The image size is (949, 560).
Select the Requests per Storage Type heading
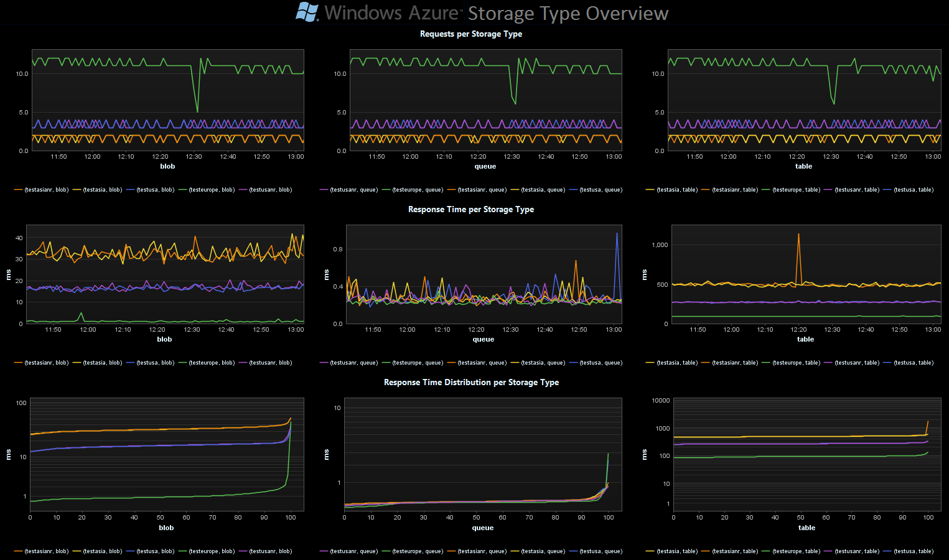click(x=471, y=34)
